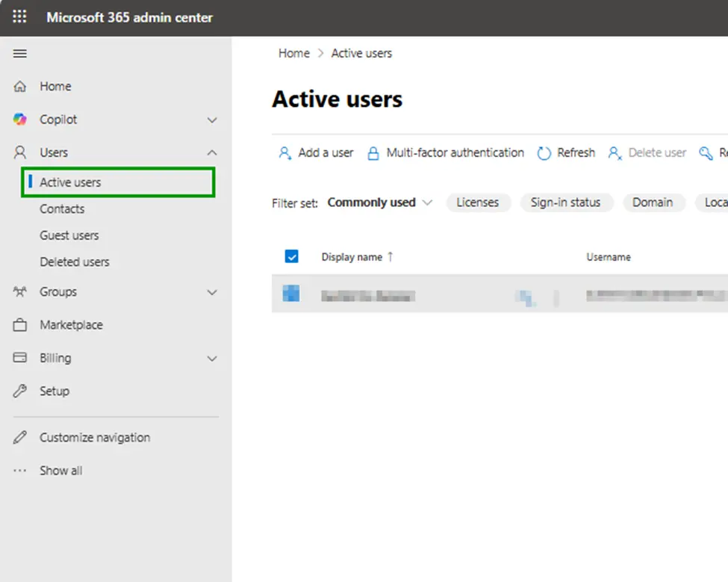Click the hamburger navigation menu icon

click(x=19, y=53)
